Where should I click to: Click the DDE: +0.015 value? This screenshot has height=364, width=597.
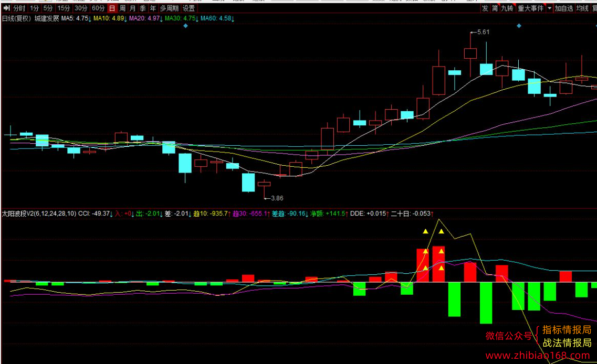coord(369,214)
